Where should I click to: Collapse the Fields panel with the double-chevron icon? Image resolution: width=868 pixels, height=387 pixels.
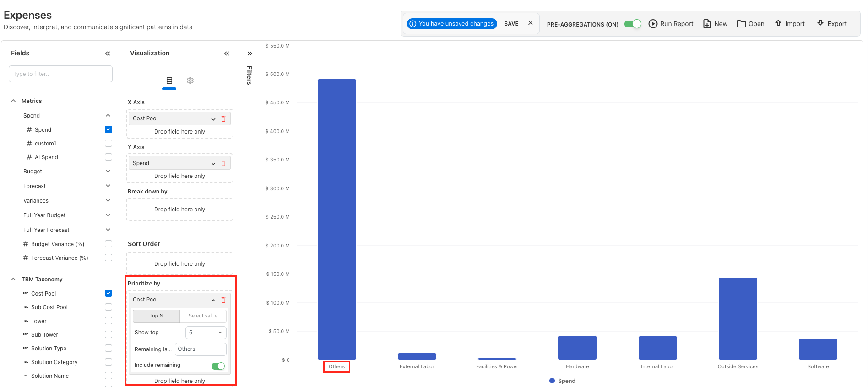tap(108, 54)
